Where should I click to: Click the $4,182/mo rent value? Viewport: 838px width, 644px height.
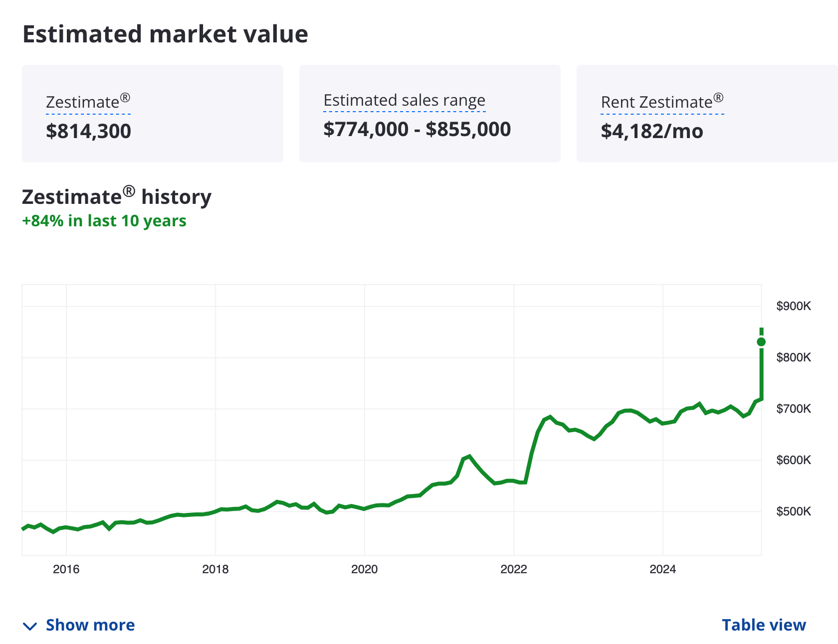click(652, 131)
